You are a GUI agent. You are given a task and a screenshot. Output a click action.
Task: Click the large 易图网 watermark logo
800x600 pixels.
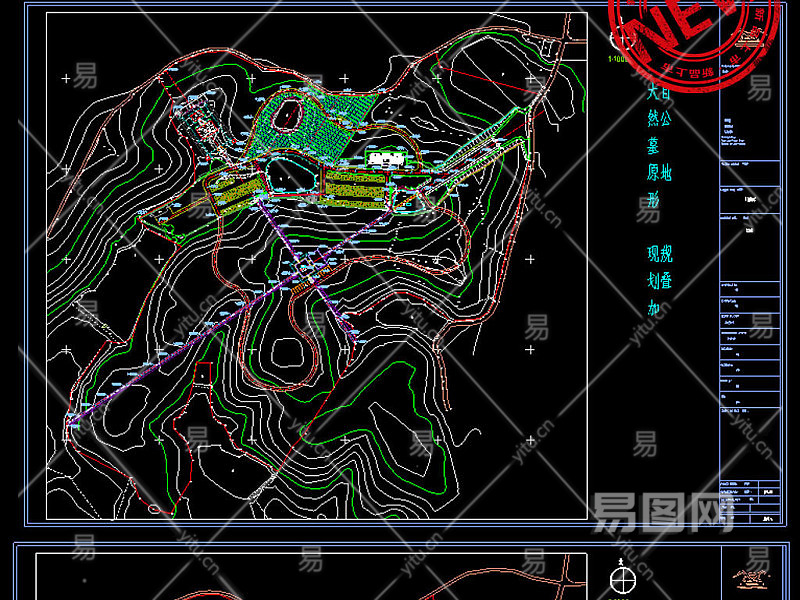(x=662, y=512)
